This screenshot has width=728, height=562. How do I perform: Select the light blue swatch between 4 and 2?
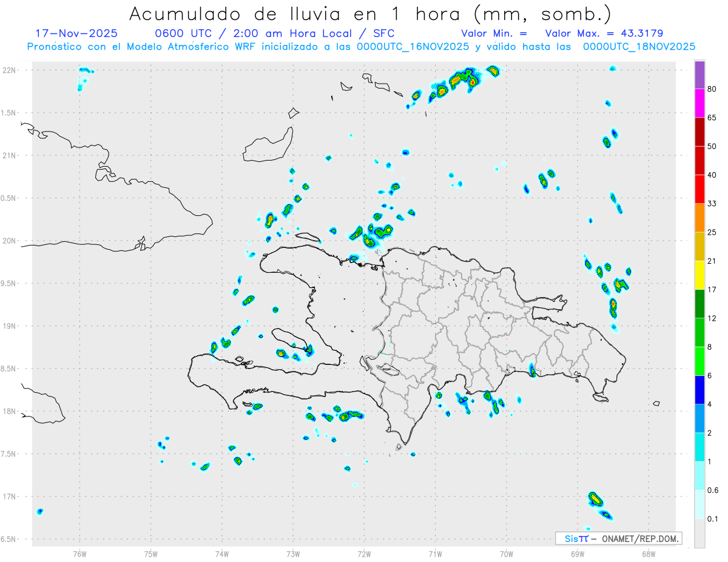(x=699, y=418)
